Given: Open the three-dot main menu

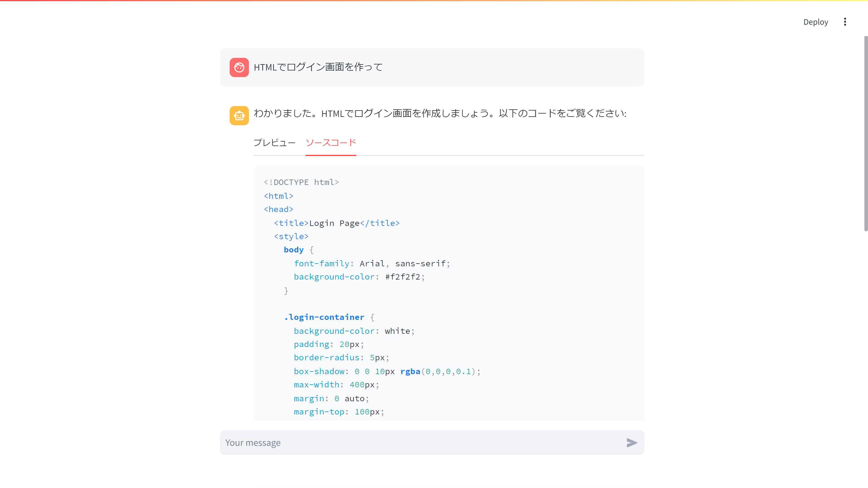Looking at the screenshot, I should [845, 22].
